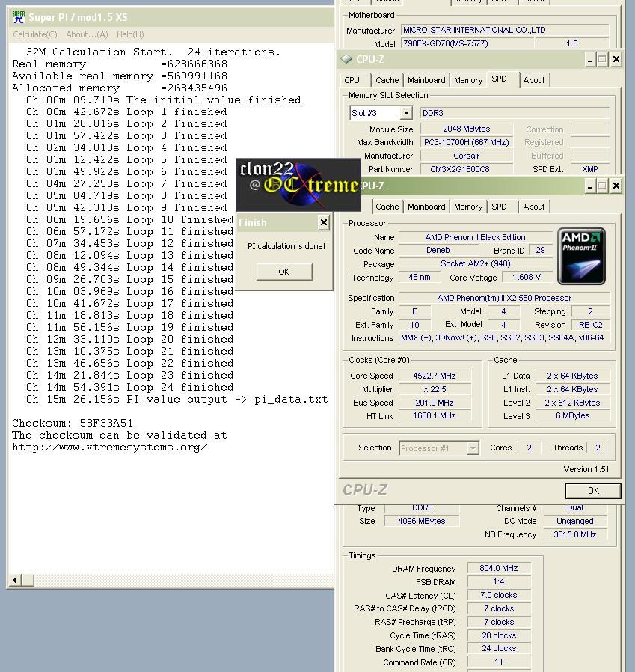Switch to CPU tab in SPD CPU-Z window

tap(352, 80)
